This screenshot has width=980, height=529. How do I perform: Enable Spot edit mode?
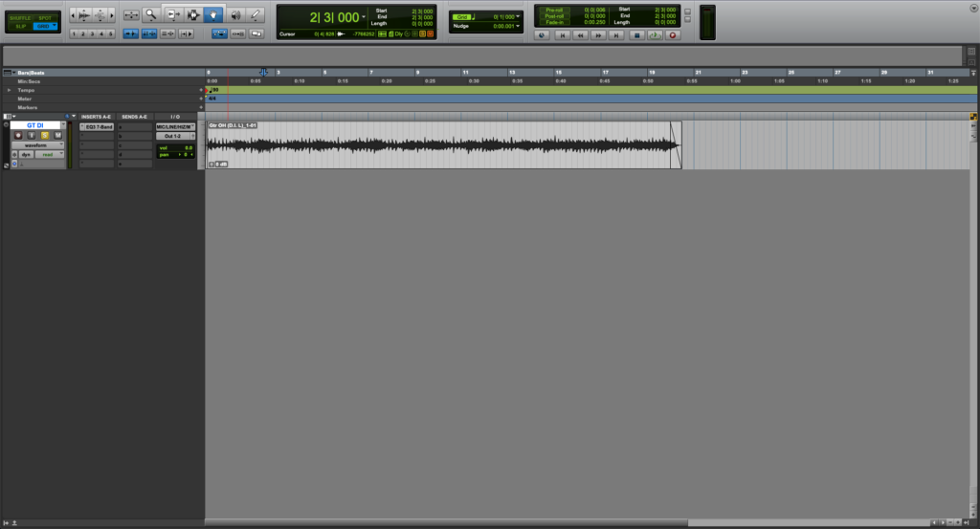pos(45,18)
